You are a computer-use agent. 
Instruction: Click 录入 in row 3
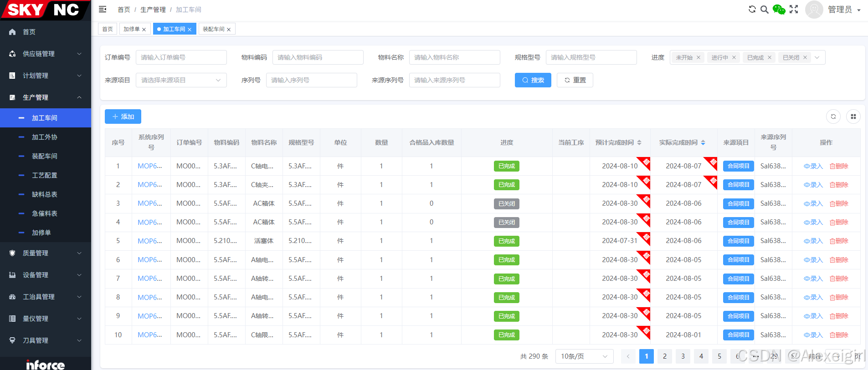tap(813, 203)
